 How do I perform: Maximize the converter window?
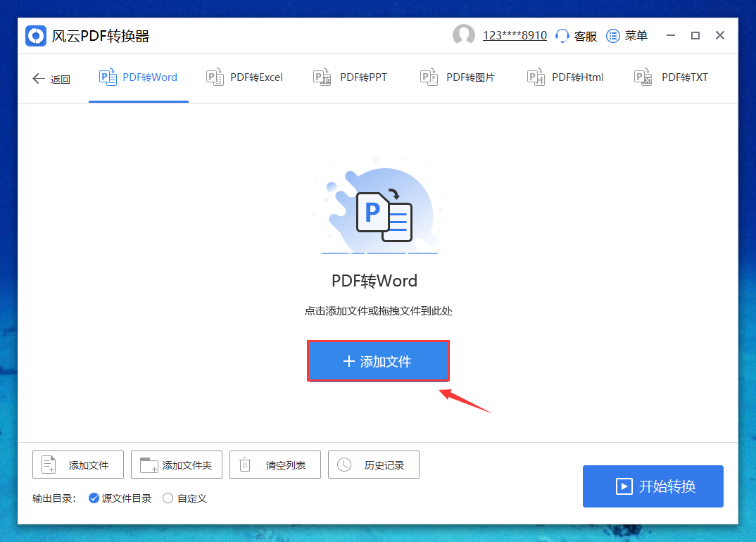(695, 36)
